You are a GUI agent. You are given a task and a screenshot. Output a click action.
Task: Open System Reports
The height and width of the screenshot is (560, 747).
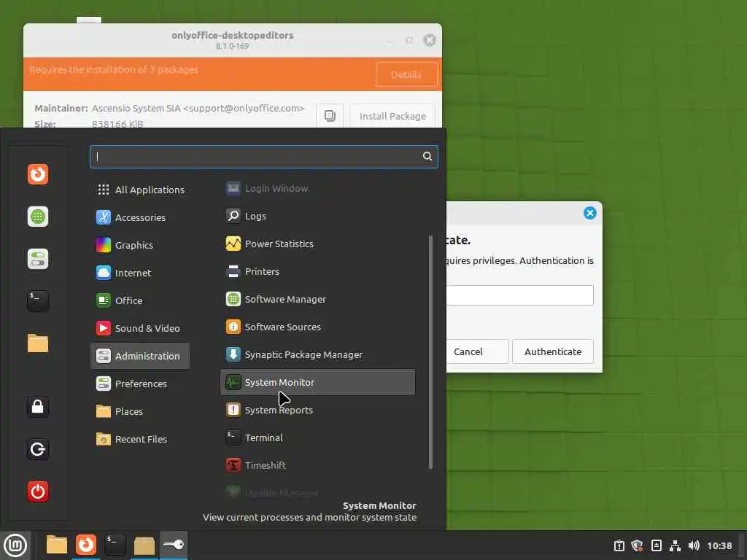pos(317,410)
